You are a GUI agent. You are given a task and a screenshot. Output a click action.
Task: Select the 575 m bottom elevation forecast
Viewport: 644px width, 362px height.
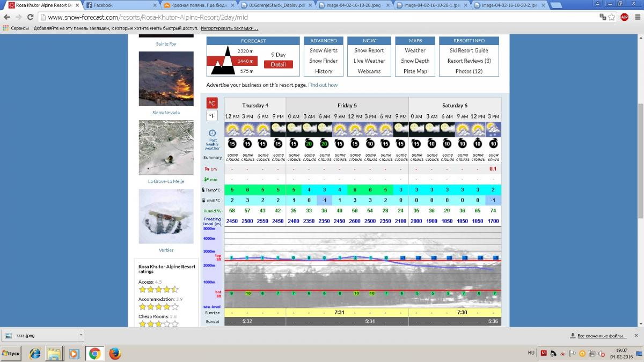pos(247,71)
